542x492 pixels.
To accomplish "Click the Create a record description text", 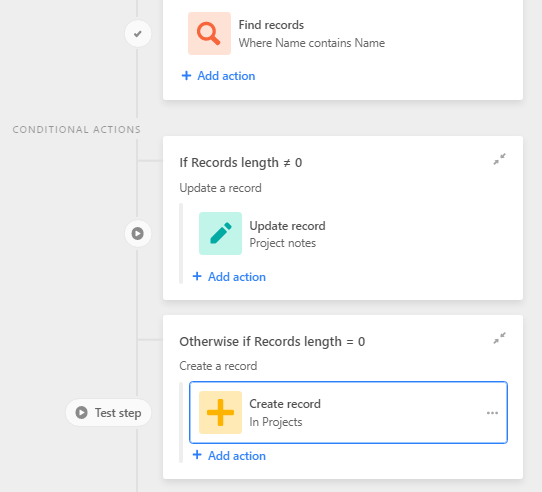I will pos(218,366).
